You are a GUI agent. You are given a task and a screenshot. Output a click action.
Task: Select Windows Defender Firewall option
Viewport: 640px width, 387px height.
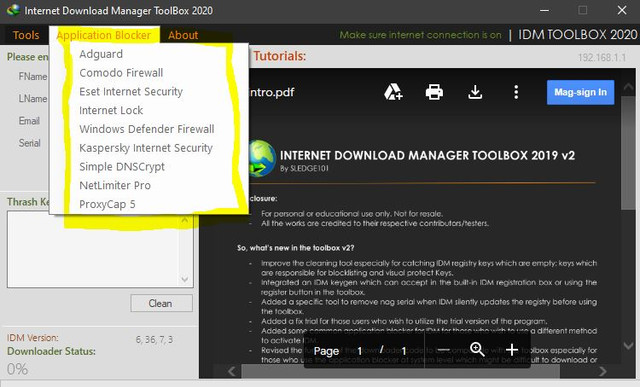(x=147, y=129)
